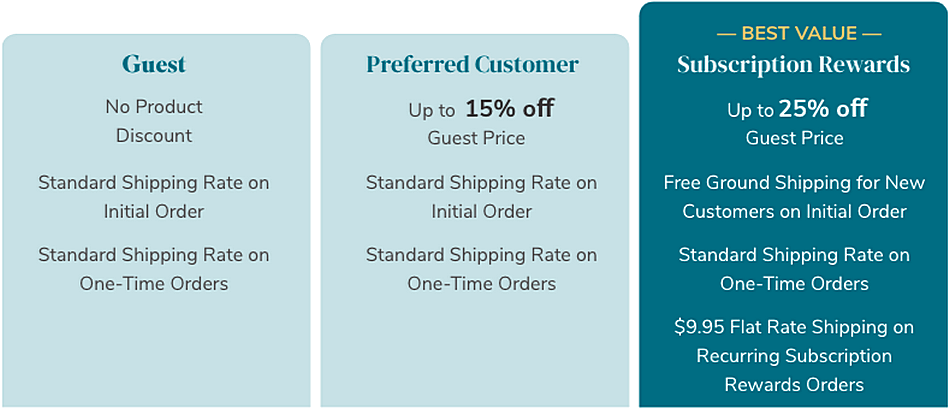Click Guest's Standard Shipping on One-Time Orders
950x409 pixels.
154,269
